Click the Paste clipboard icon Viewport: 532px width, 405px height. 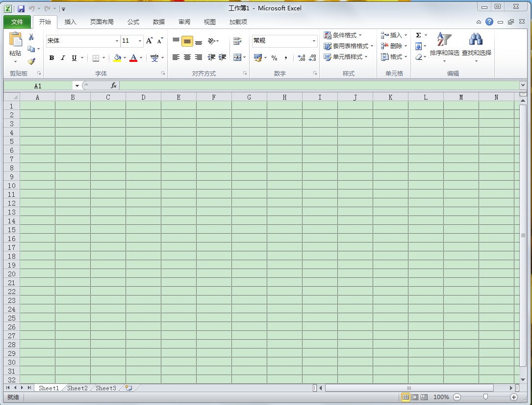tap(15, 39)
